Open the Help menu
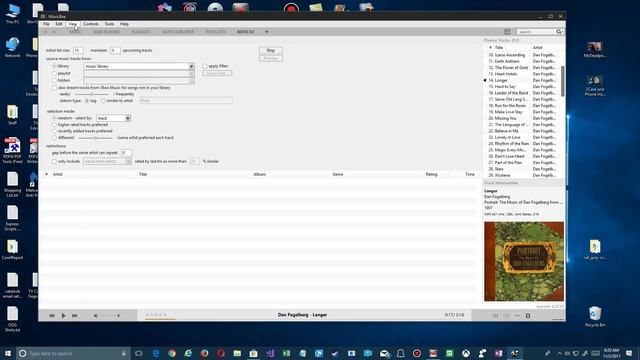Image resolution: width=640 pixels, height=360 pixels. [124, 24]
